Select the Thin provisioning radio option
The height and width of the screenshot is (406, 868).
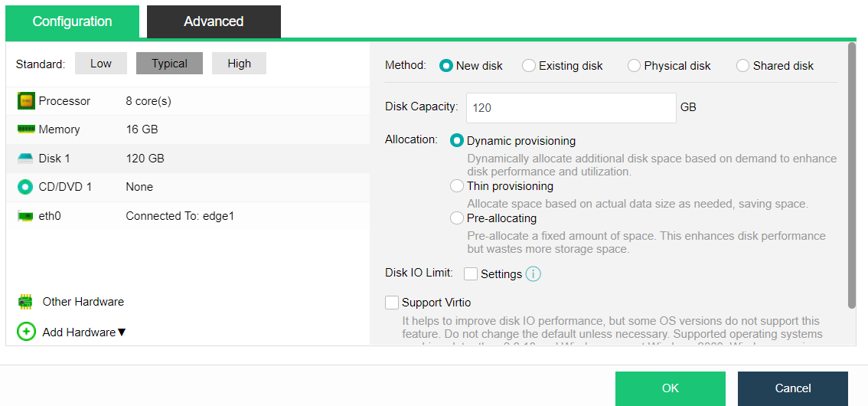point(457,186)
